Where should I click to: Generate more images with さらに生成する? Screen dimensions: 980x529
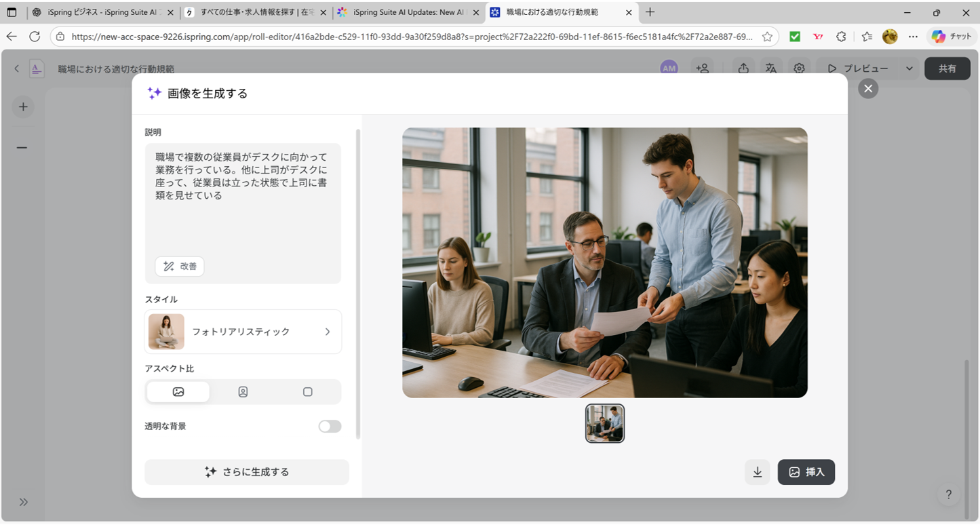(247, 472)
